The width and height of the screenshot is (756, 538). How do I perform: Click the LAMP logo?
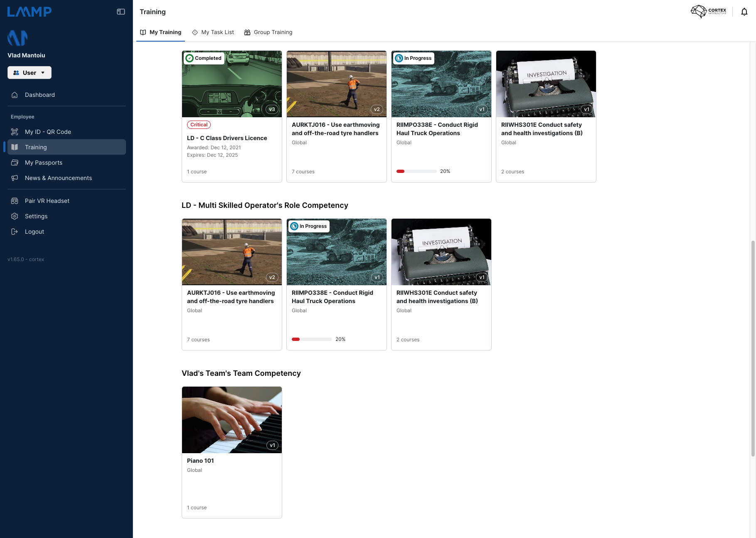click(30, 12)
